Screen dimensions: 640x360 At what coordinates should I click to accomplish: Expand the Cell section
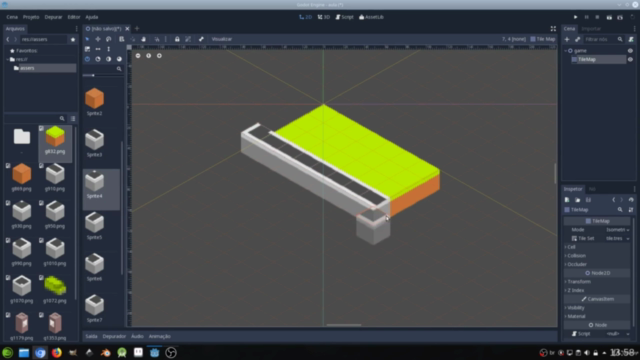(597, 247)
